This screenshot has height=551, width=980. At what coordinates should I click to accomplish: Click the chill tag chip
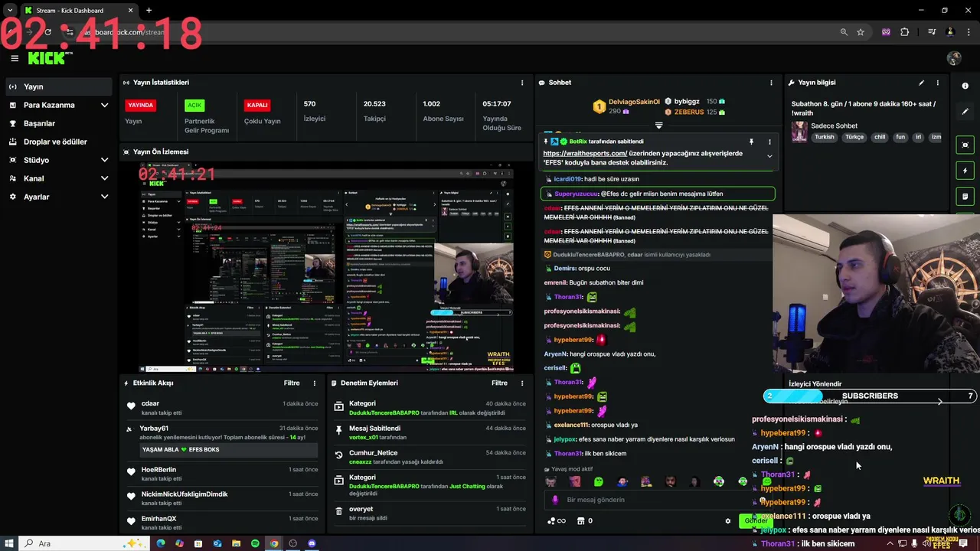(x=880, y=137)
